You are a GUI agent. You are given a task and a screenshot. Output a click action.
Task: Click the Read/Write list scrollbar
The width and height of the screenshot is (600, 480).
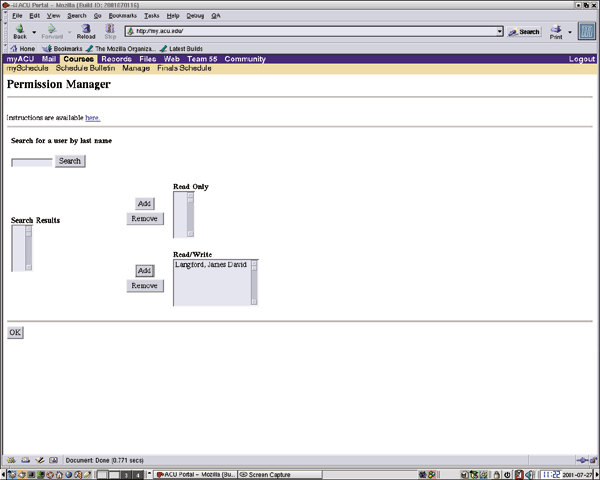pos(254,282)
